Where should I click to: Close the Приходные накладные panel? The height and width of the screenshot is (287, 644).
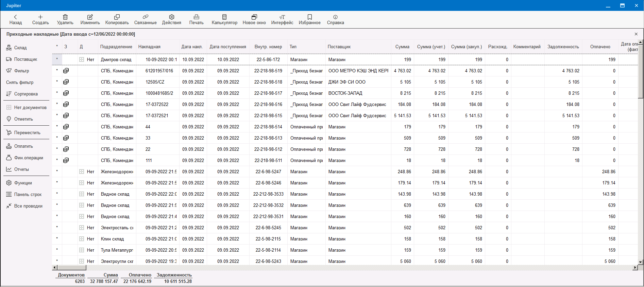(x=636, y=34)
